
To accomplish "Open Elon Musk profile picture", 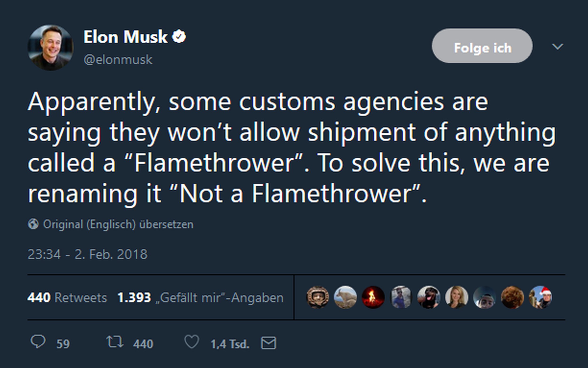I will [x=50, y=47].
